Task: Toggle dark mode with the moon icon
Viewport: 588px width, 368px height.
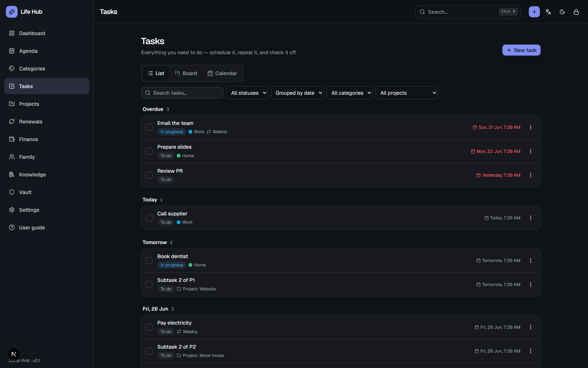Action: pos(562,12)
